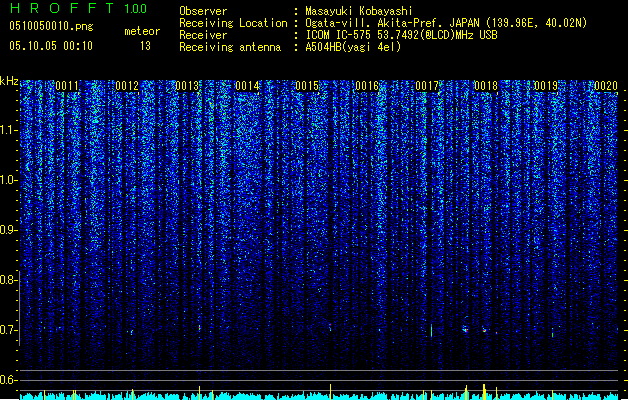Click the 0.6 kHz frequency label
Viewport: 629px width, 400px height.
point(8,380)
